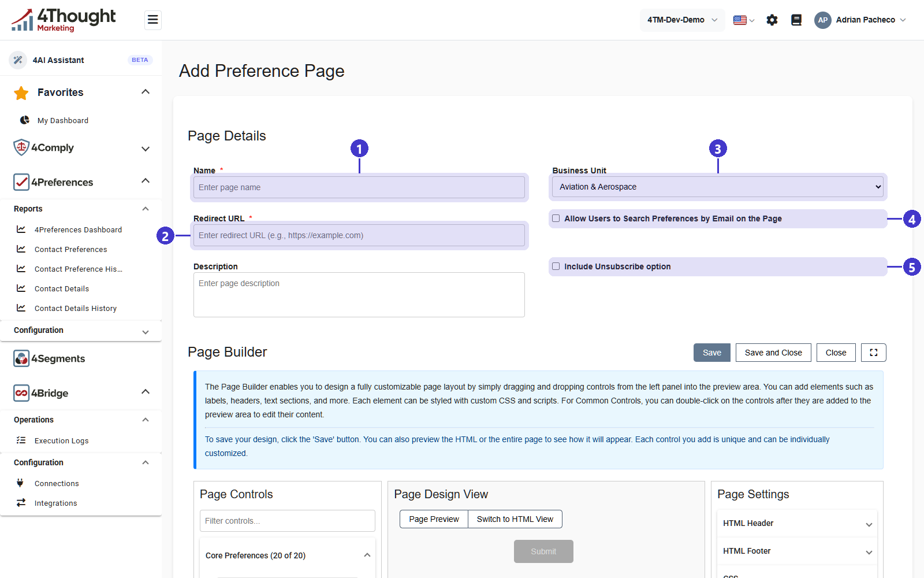Open Contact Details report
Viewport: 924px width, 578px height.
click(62, 288)
